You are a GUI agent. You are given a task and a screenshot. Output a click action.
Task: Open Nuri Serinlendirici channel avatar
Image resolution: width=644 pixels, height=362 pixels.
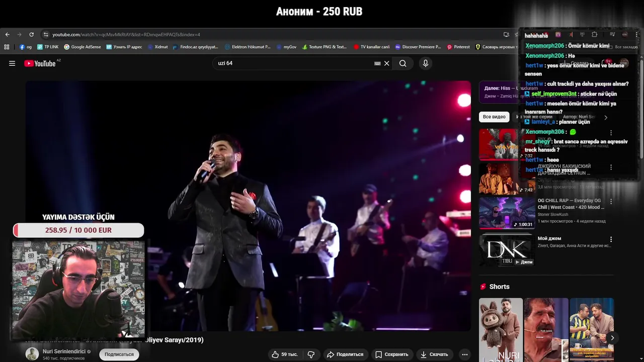(x=32, y=354)
